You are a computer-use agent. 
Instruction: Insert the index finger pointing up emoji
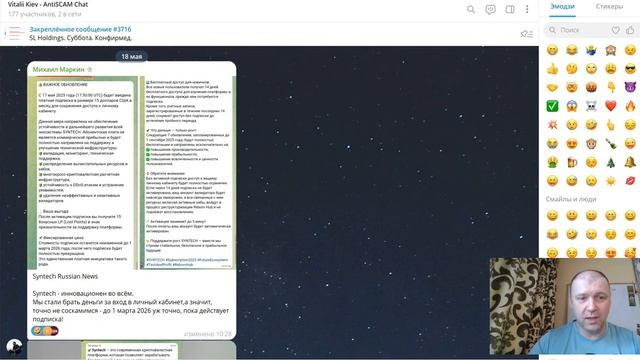pyautogui.click(x=611, y=124)
